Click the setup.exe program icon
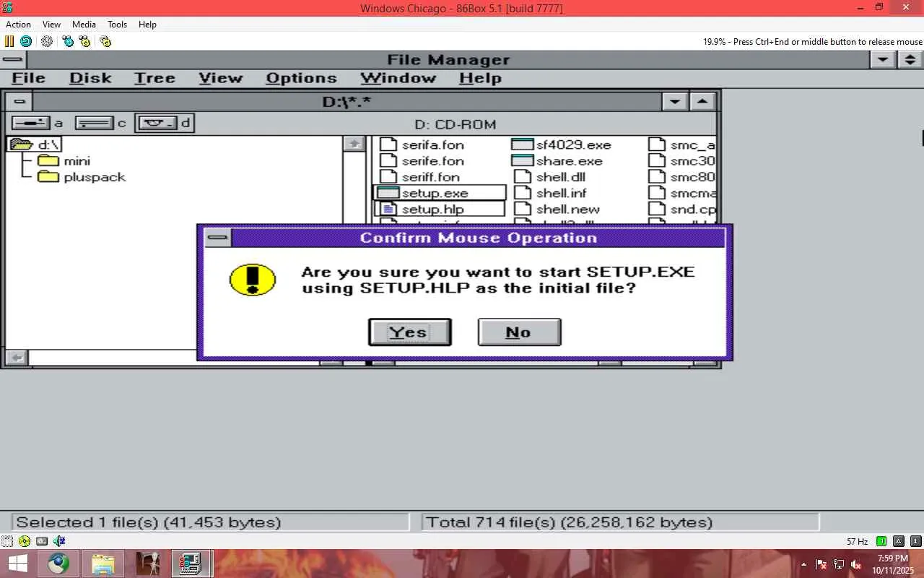Viewport: 924px width, 578px height. pyautogui.click(x=388, y=193)
